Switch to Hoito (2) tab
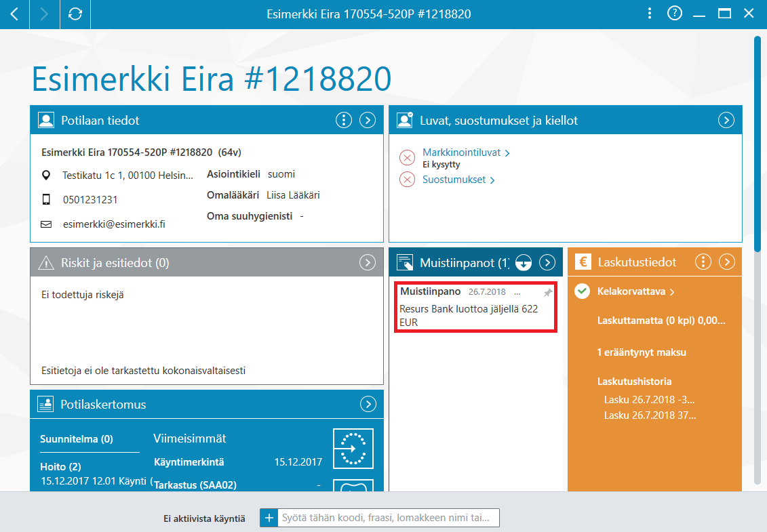The image size is (767, 532). click(60, 466)
